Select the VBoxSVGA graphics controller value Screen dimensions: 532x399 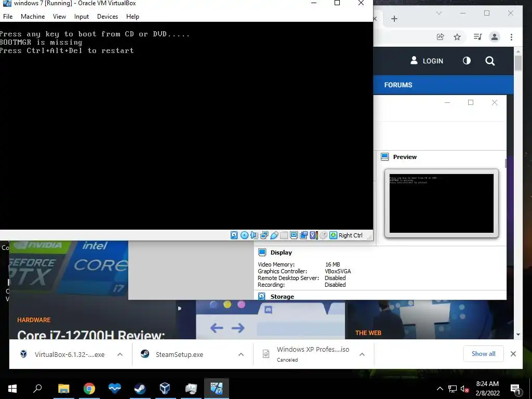(338, 271)
